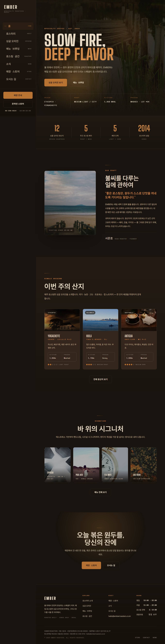This screenshot has width=165, height=644.
Task: Open the footer 소식 link under Visit
Action: tap(110, 606)
